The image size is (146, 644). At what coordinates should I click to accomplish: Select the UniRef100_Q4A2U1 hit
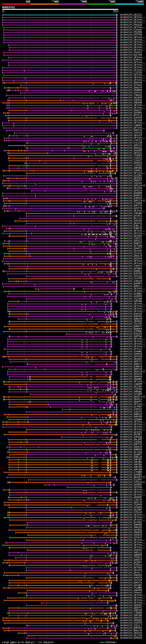tap(131, 148)
